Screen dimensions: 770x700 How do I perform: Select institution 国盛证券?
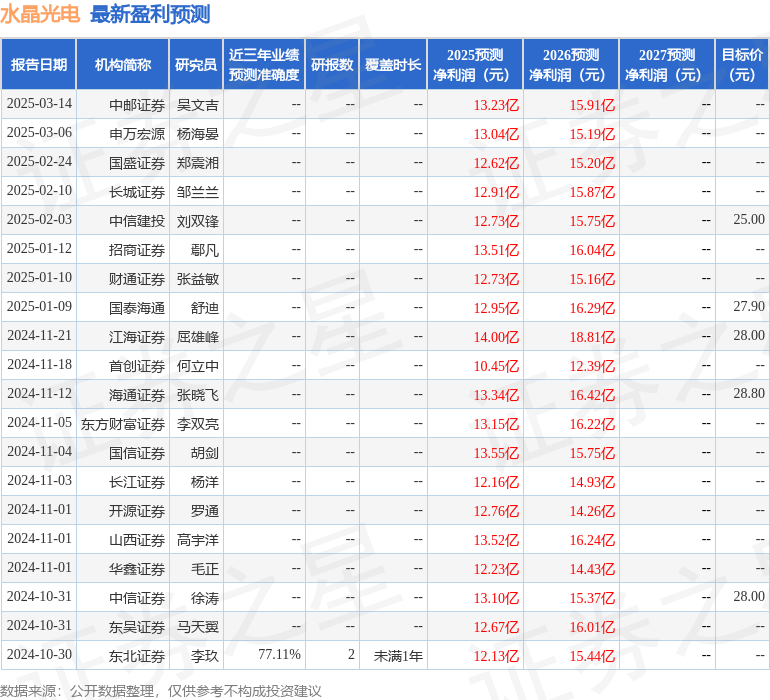point(137,163)
